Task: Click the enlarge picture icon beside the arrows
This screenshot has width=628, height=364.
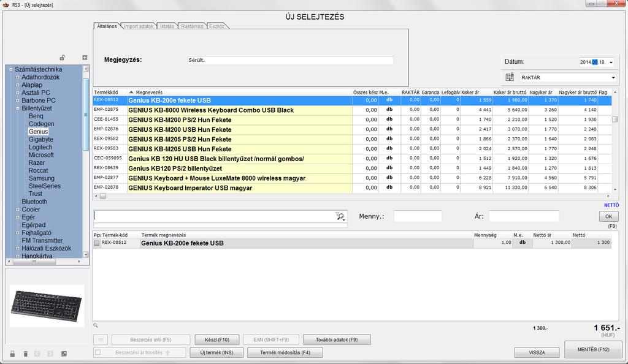Action: [x=64, y=354]
